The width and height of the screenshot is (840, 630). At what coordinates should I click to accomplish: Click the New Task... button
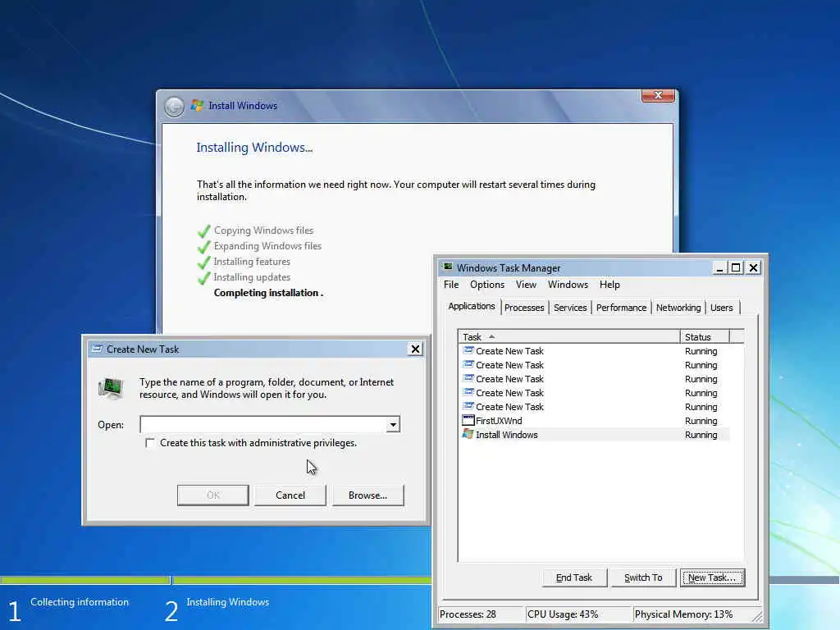click(712, 577)
